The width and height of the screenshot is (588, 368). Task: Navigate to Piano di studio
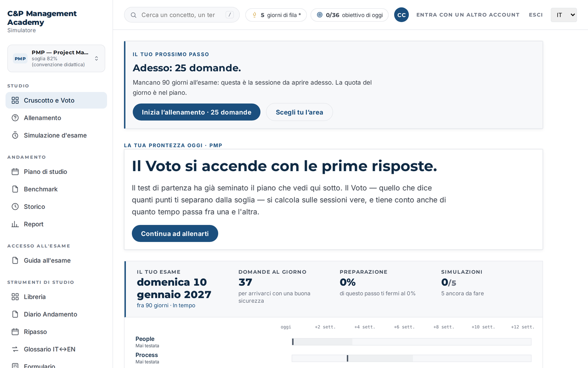[x=56, y=172]
